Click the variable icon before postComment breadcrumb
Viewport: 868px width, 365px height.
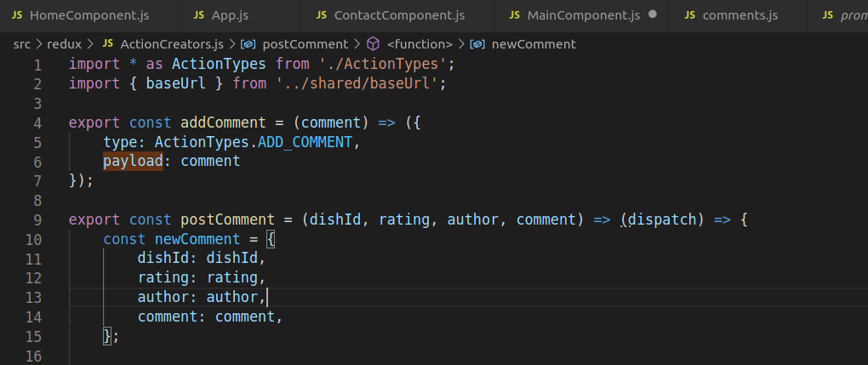pyautogui.click(x=248, y=43)
